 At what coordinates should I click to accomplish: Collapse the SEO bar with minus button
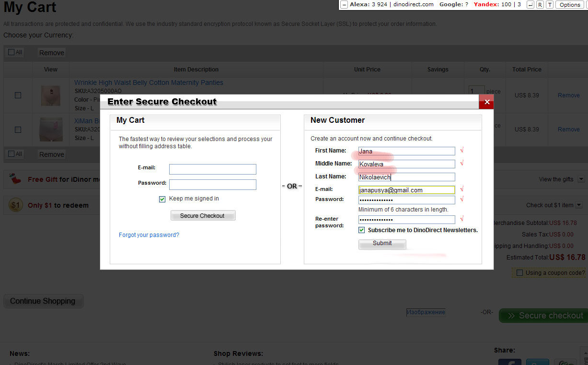point(344,5)
